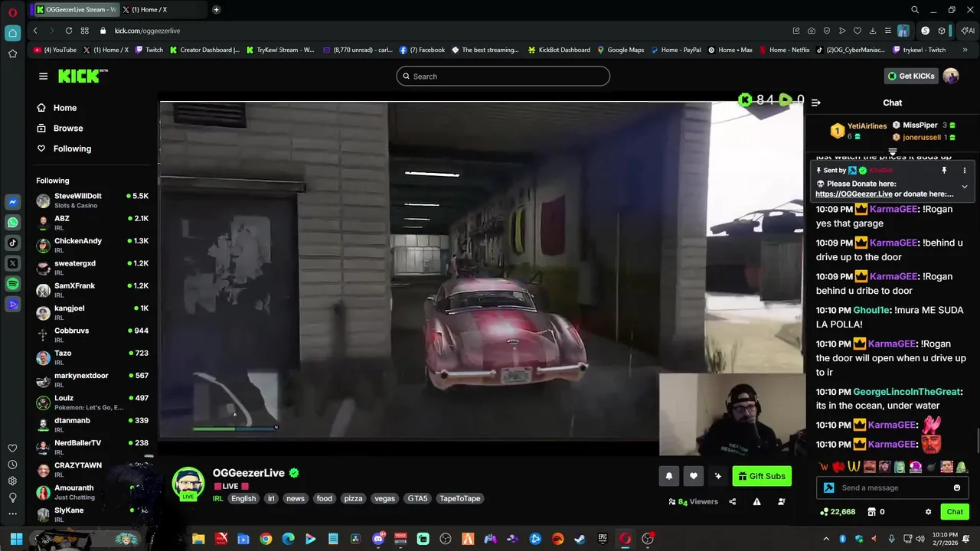Click the English language tag
The image size is (980, 551).
coord(243,498)
